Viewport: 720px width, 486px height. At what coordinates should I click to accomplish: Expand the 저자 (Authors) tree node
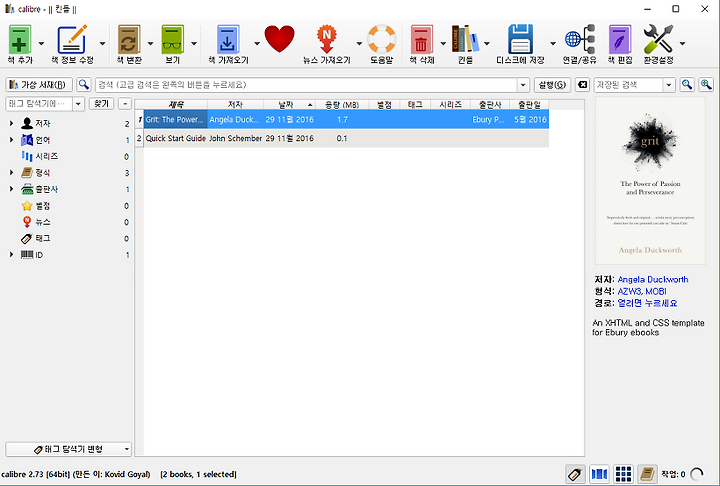point(11,123)
